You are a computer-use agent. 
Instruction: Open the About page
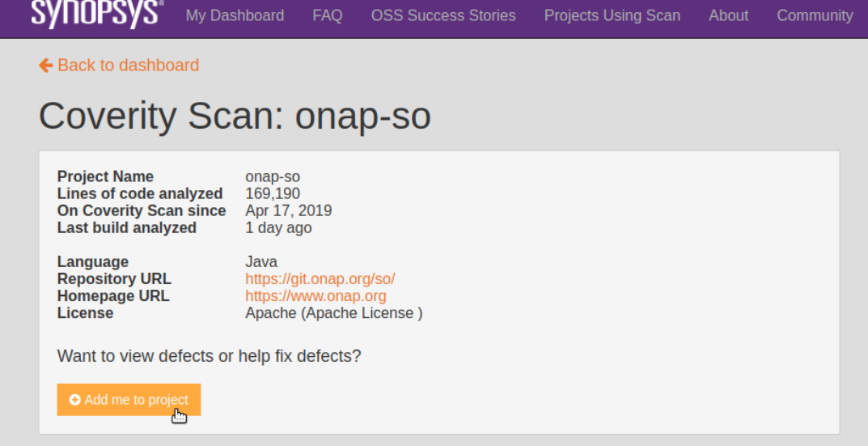(729, 15)
